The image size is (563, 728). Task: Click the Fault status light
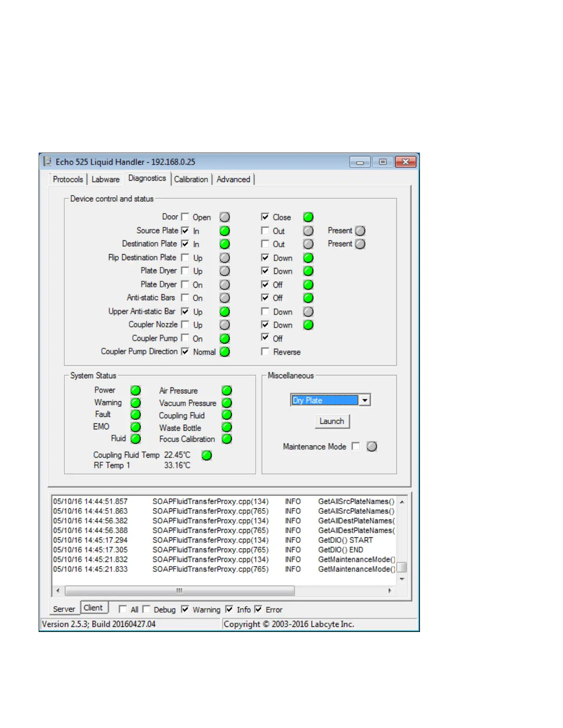pyautogui.click(x=136, y=415)
